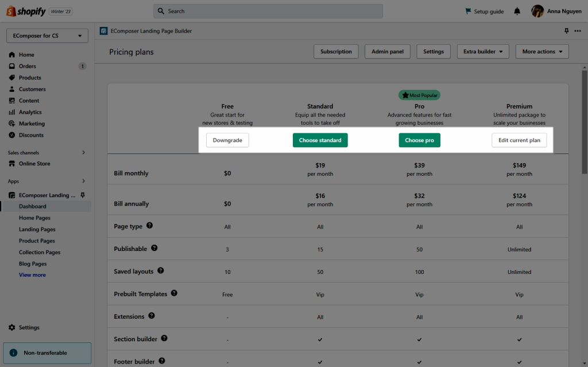Click into the Search field
The height and width of the screenshot is (367, 588).
[x=268, y=11]
